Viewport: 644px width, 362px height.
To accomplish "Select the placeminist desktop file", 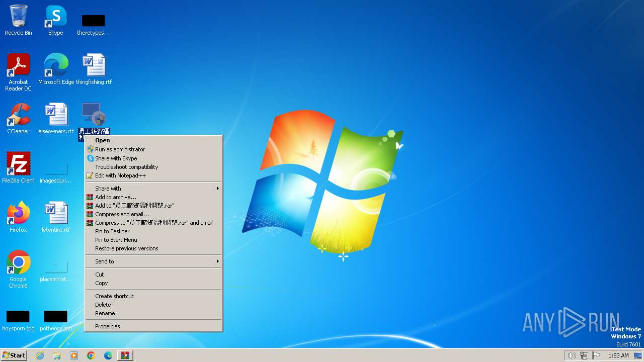I will coord(56,271).
